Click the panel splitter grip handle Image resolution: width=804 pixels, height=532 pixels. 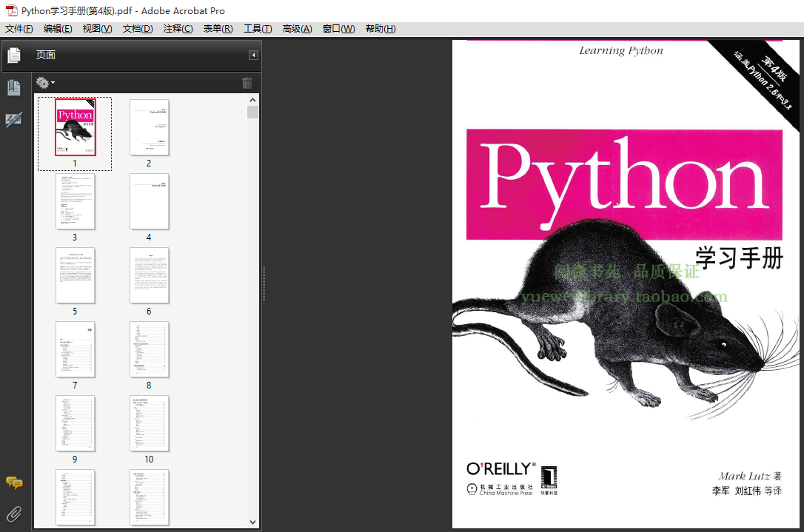264,284
